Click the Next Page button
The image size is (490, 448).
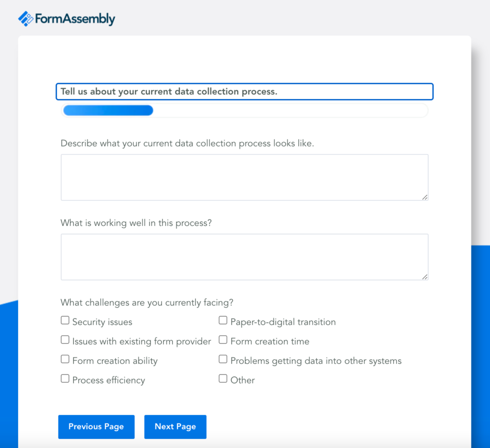[x=175, y=426]
